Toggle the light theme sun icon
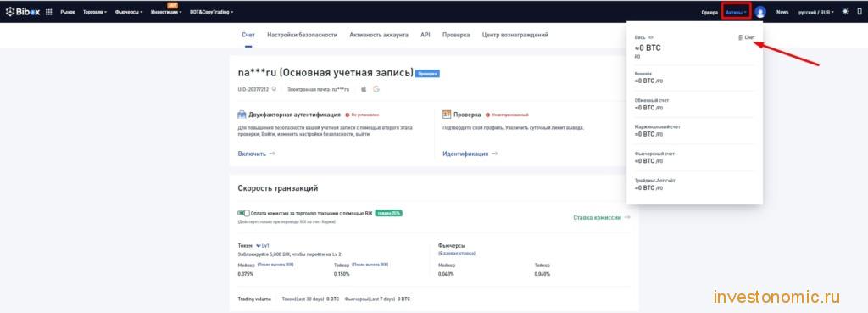The image size is (868, 313). click(x=845, y=11)
